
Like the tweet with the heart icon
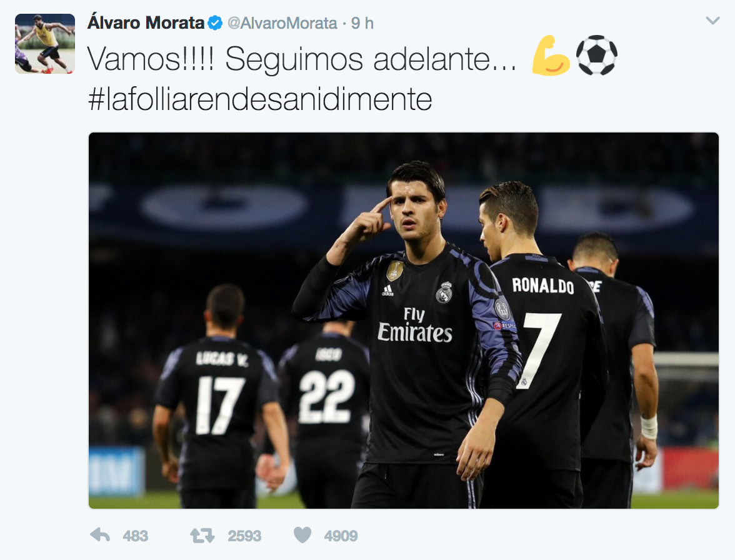(x=302, y=535)
